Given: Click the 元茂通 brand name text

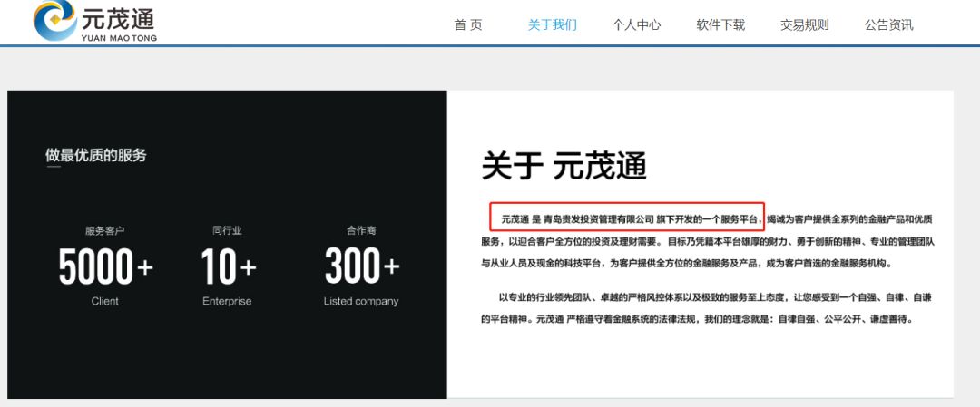Looking at the screenshot, I should click(x=117, y=18).
